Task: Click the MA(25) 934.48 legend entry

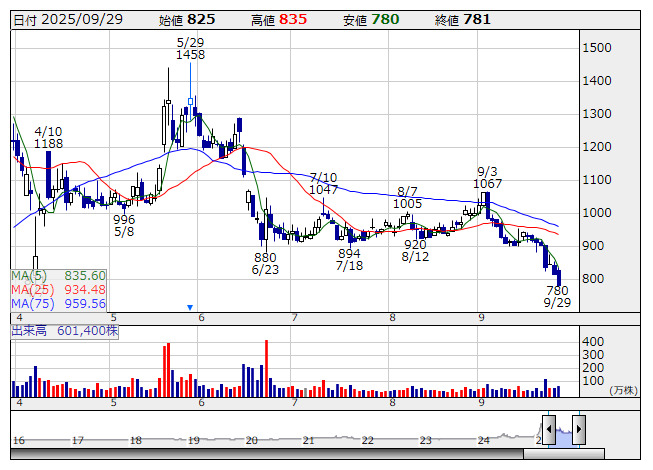Action: (58, 289)
